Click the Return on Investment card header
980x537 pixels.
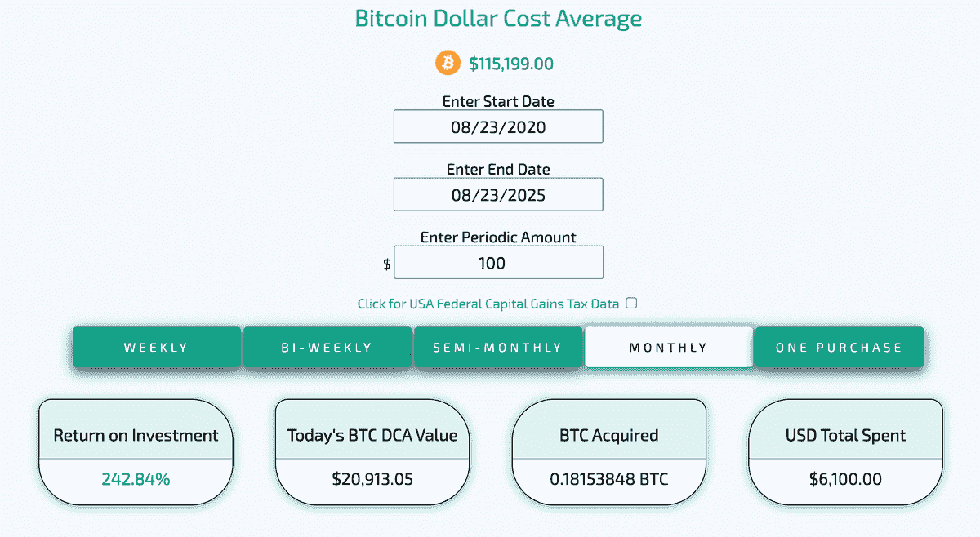tap(136, 435)
